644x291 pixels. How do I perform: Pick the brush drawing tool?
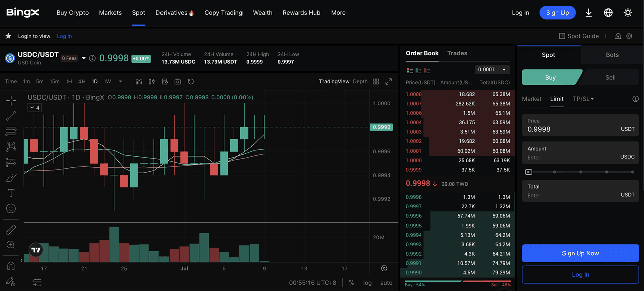click(11, 178)
